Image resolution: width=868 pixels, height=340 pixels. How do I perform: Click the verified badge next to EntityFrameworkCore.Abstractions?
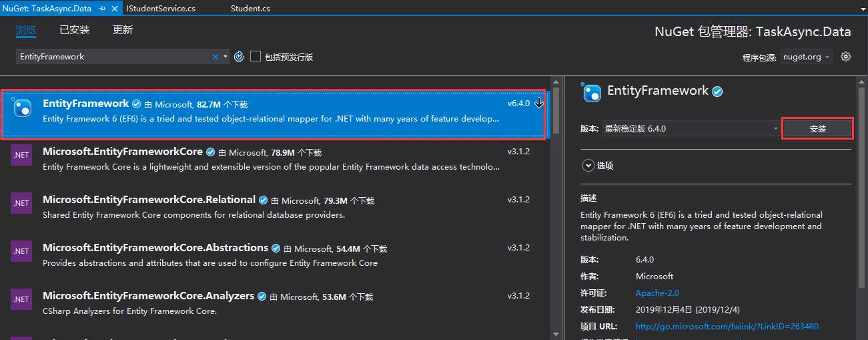click(x=276, y=248)
